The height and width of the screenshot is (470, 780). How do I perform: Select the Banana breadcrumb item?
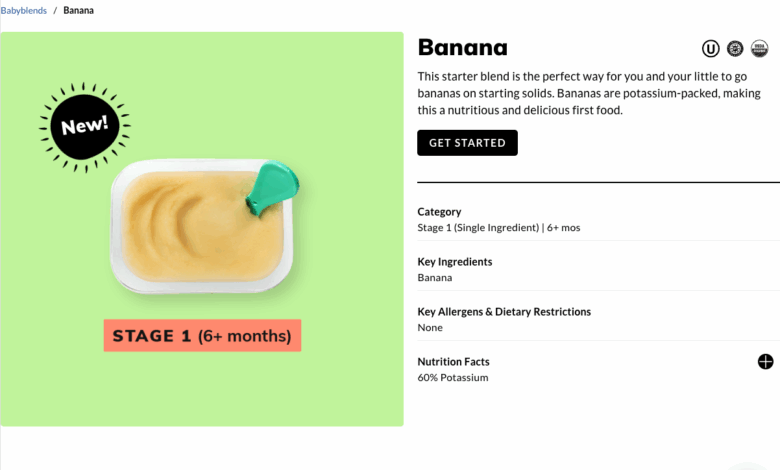coord(78,10)
